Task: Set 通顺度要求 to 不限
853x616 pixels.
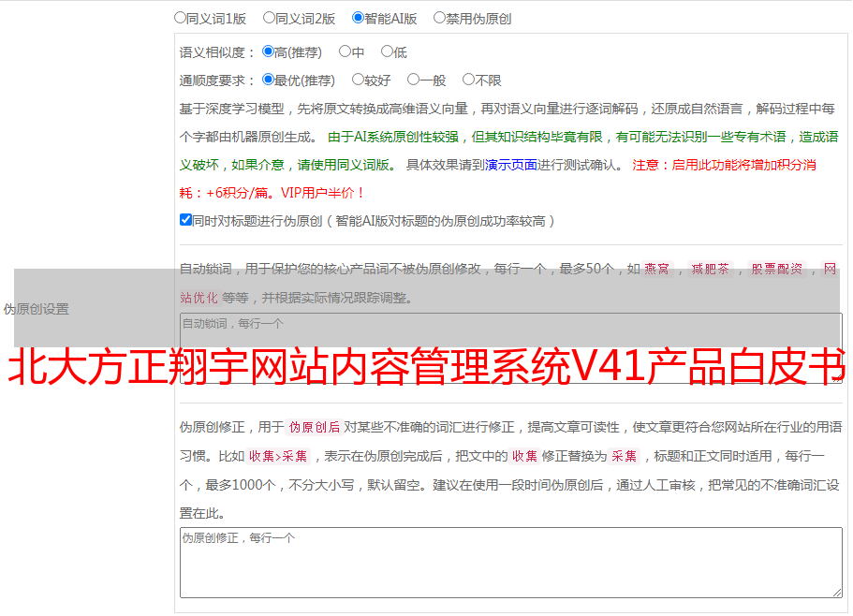Action: pyautogui.click(x=468, y=80)
